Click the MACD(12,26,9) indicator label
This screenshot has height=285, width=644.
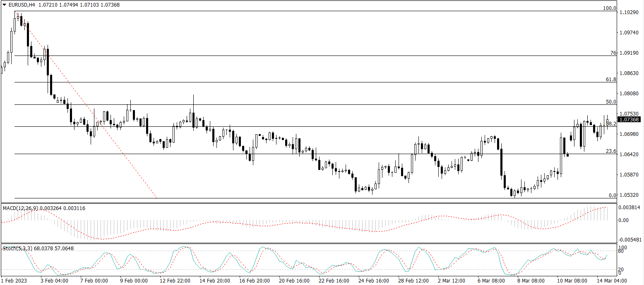(21, 208)
